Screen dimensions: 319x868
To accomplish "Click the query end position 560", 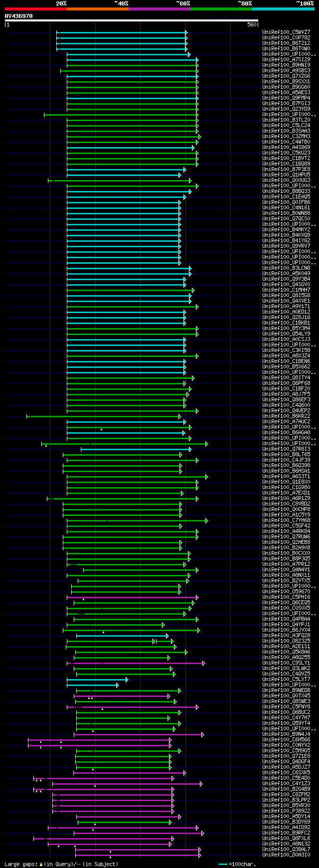I will tap(251, 25).
